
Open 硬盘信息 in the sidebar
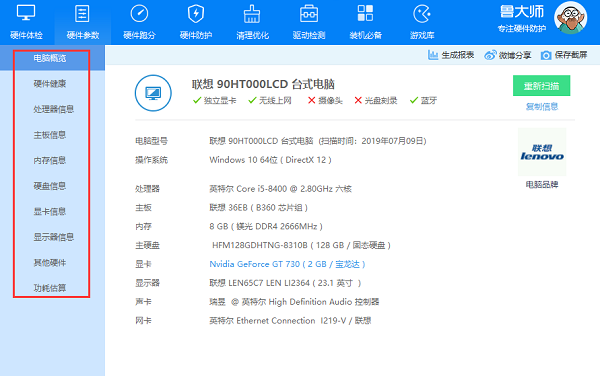coord(50,186)
